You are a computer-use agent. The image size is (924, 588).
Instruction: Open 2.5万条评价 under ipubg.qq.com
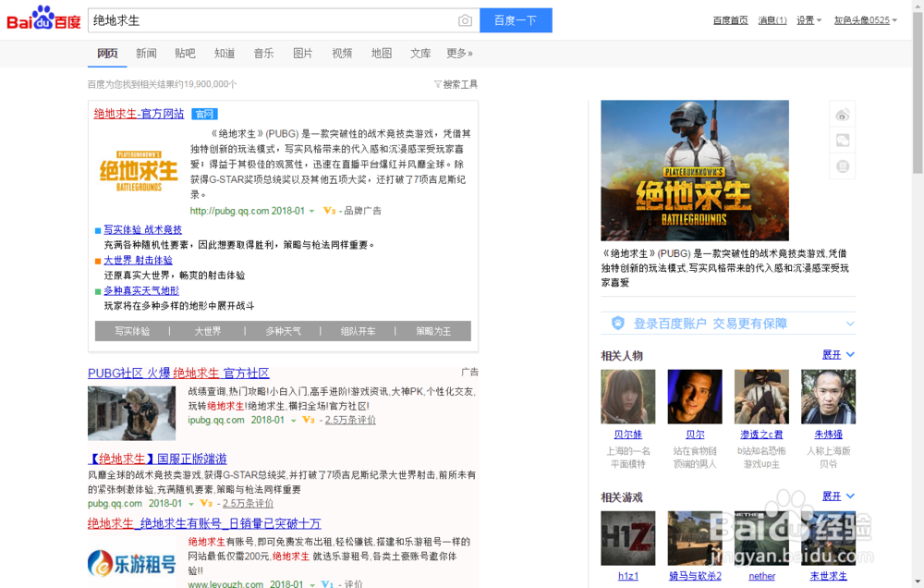pyautogui.click(x=350, y=420)
